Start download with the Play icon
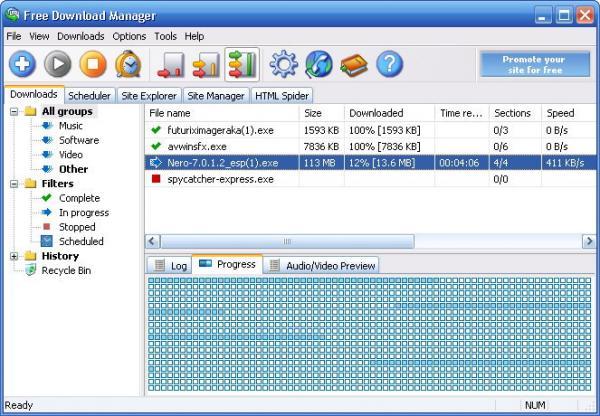The image size is (600, 416). 58,64
